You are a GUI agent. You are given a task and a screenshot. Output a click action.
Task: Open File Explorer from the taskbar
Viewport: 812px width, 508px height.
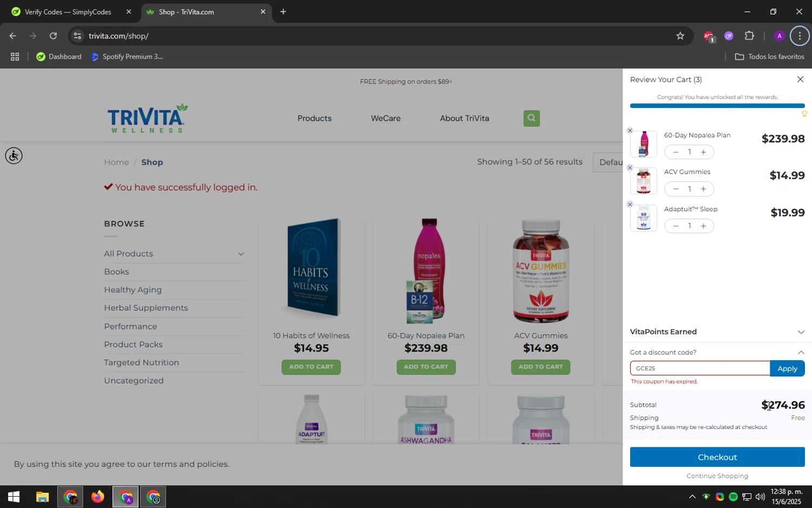42,497
